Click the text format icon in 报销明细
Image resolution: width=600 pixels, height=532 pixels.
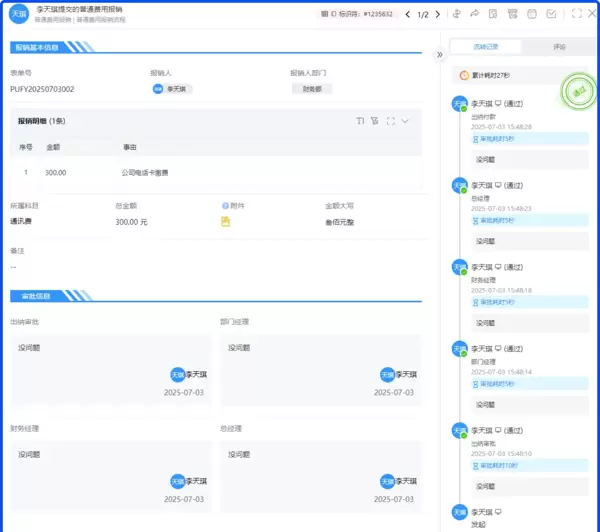[x=360, y=121]
